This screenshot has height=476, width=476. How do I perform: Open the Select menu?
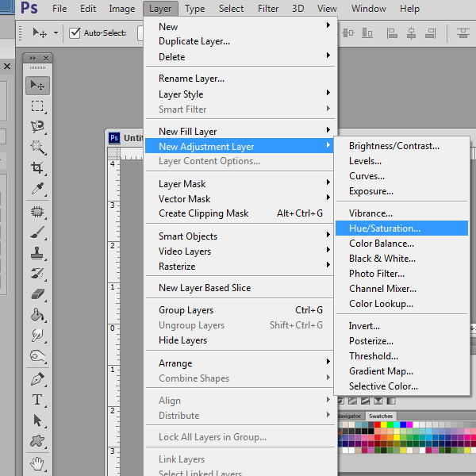pos(231,9)
